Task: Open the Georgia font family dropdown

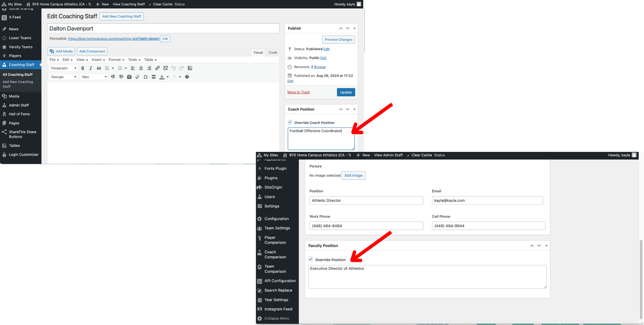Action: point(63,77)
